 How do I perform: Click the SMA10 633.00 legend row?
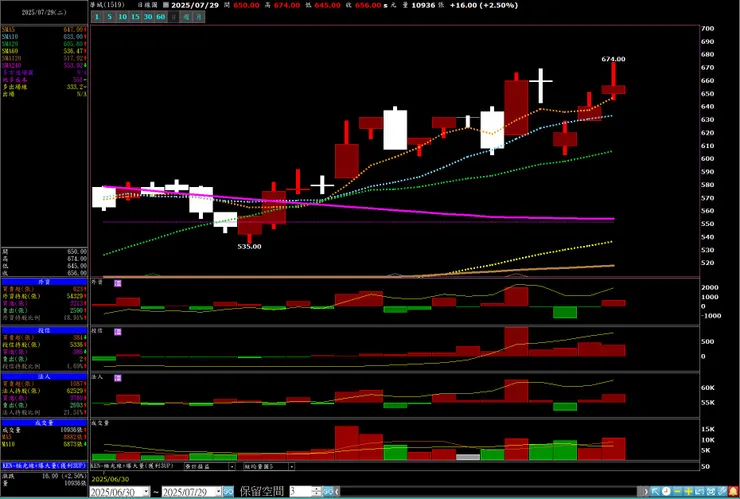(x=44, y=37)
